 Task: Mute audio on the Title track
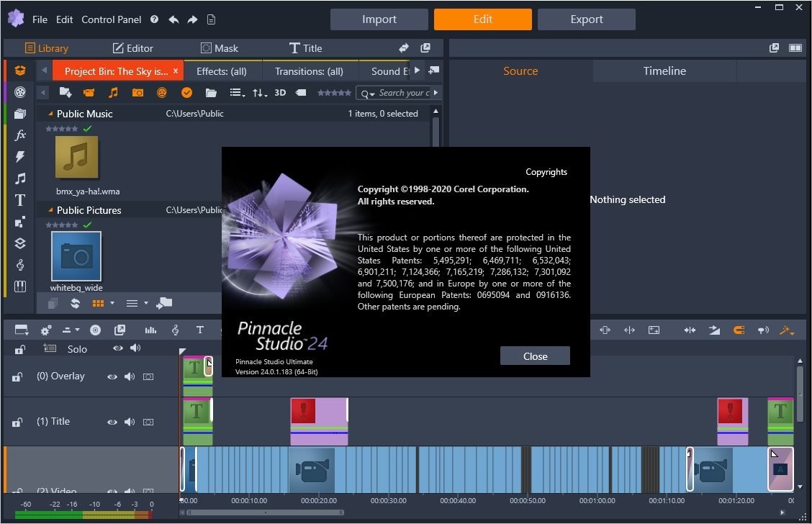(130, 422)
